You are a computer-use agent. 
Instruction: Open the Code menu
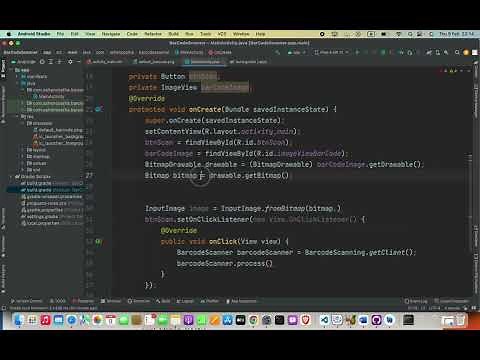coord(132,34)
